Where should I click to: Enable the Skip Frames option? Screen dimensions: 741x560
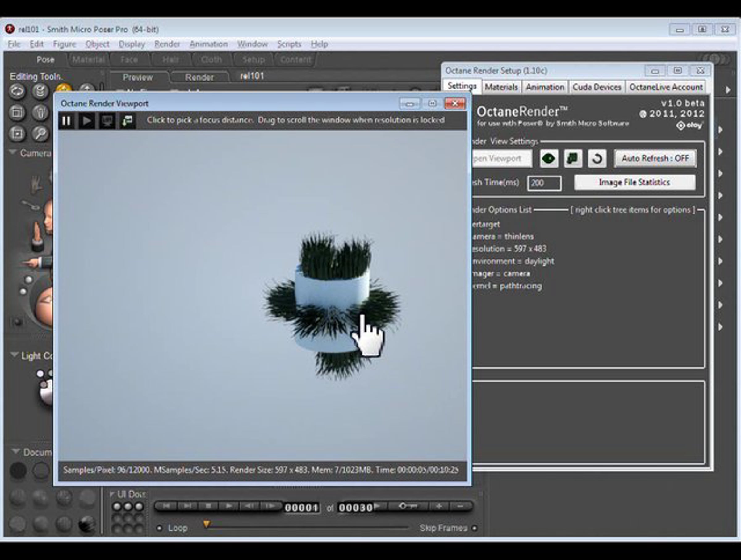click(474, 528)
